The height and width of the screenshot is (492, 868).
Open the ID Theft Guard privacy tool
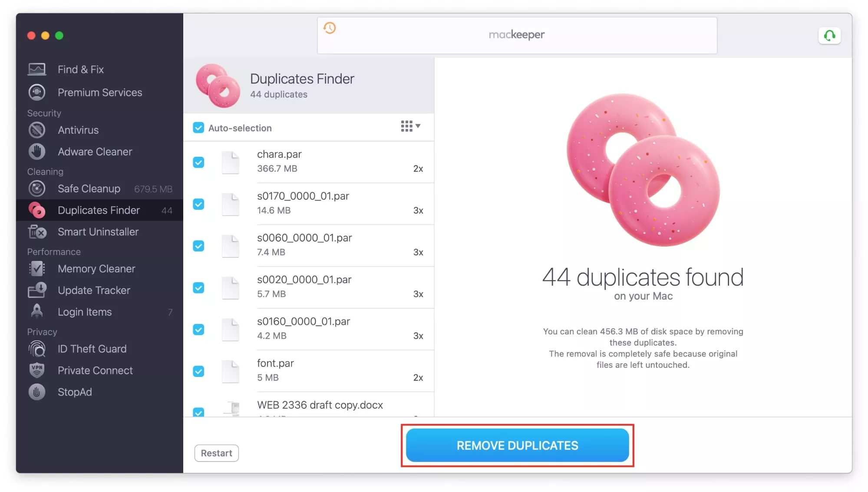[x=91, y=349]
